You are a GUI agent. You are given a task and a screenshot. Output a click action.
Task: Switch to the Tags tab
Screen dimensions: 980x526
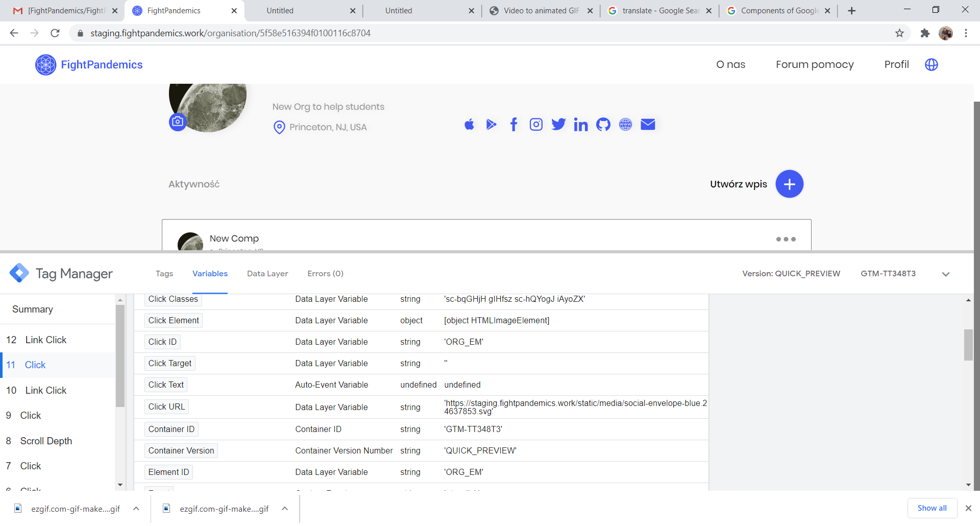coord(164,274)
